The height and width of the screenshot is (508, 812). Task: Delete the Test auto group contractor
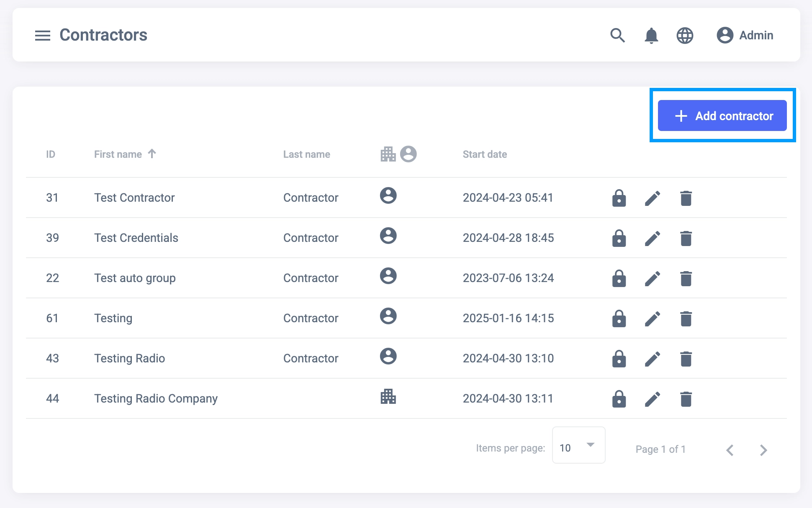[x=686, y=278]
